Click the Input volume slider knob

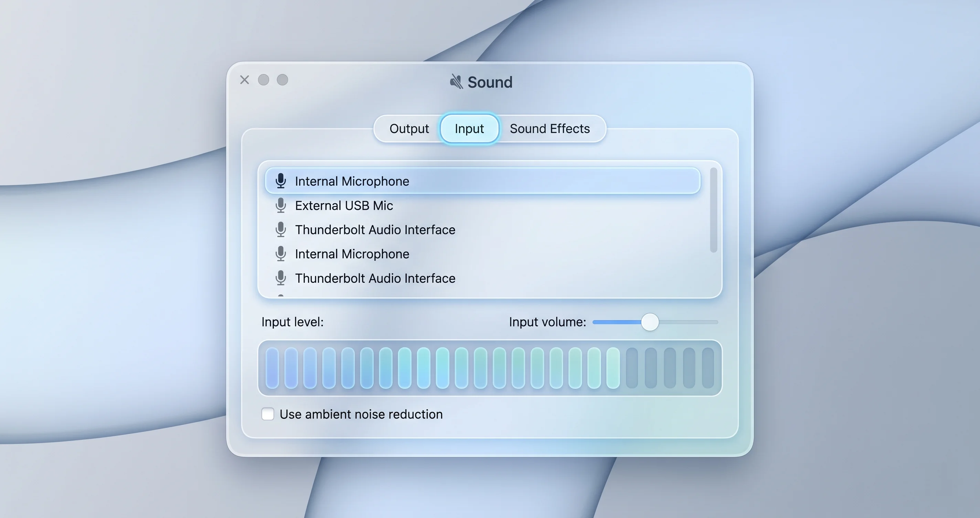click(650, 322)
